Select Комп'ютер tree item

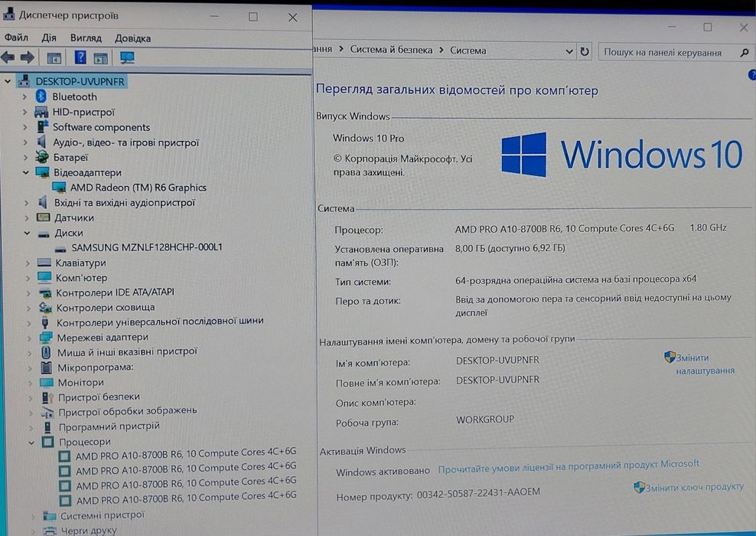click(x=81, y=278)
